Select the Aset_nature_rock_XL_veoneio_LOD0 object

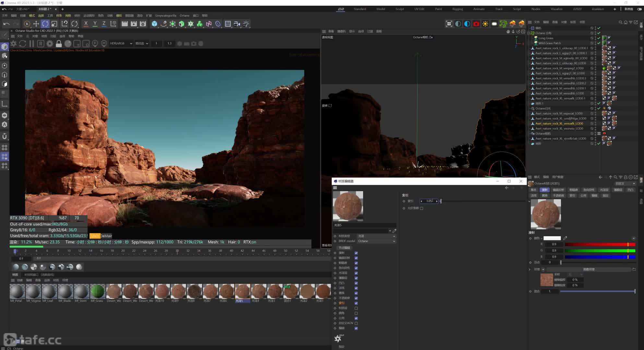coord(559,129)
